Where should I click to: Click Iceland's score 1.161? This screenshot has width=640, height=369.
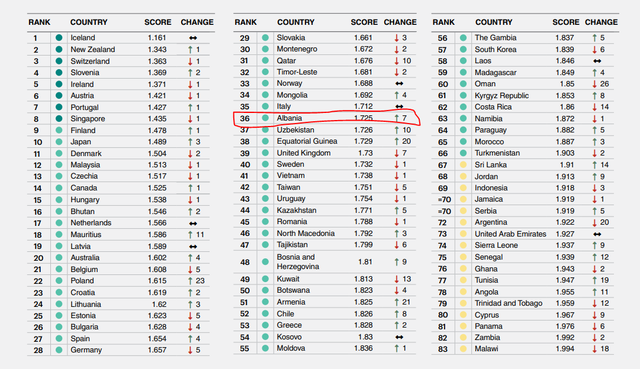pos(157,38)
